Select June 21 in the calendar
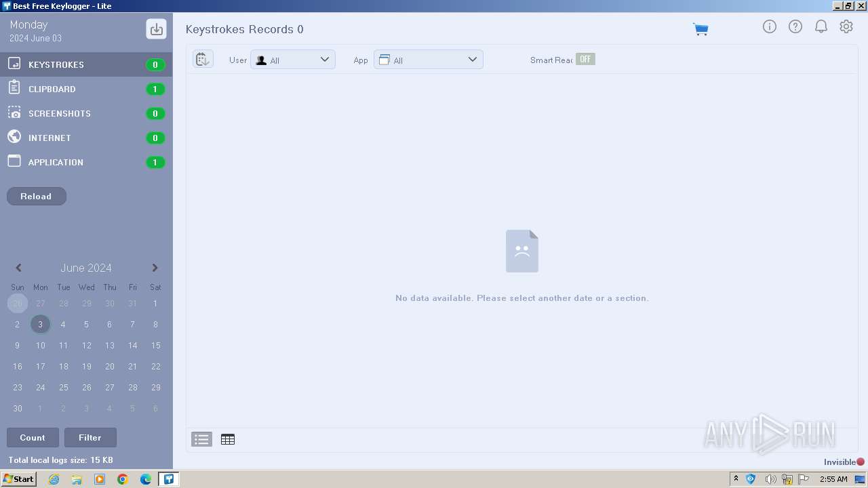 point(132,366)
